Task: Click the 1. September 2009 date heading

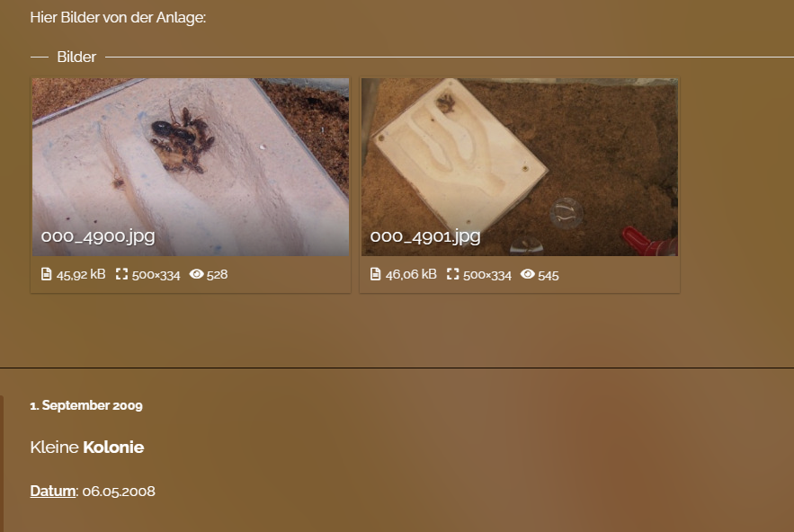Action: (x=86, y=405)
